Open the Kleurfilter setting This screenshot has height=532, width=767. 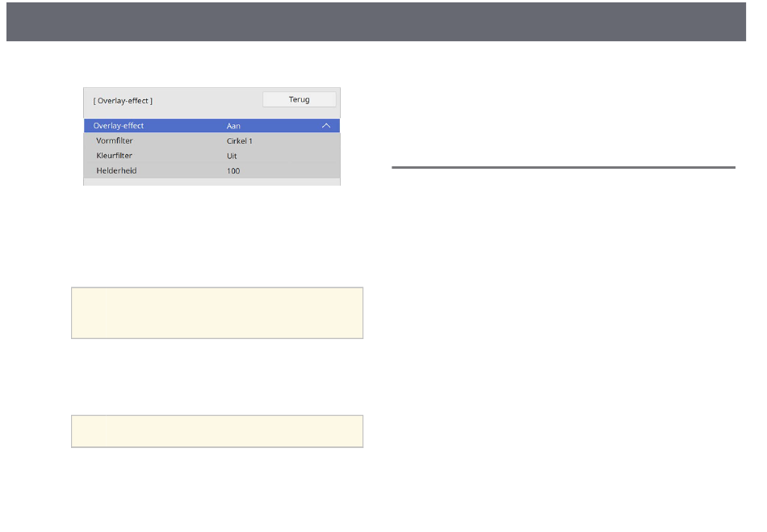pyautogui.click(x=212, y=156)
